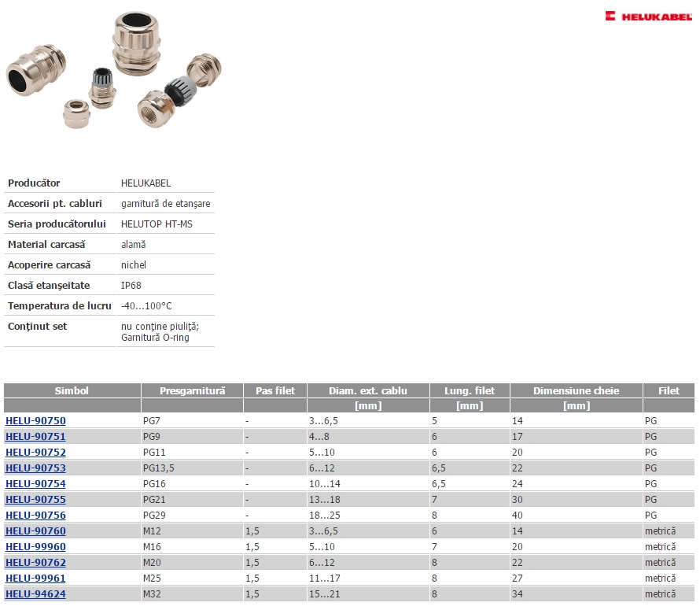Click the Presgarnitură column header
700x610 pixels.
[x=192, y=390]
